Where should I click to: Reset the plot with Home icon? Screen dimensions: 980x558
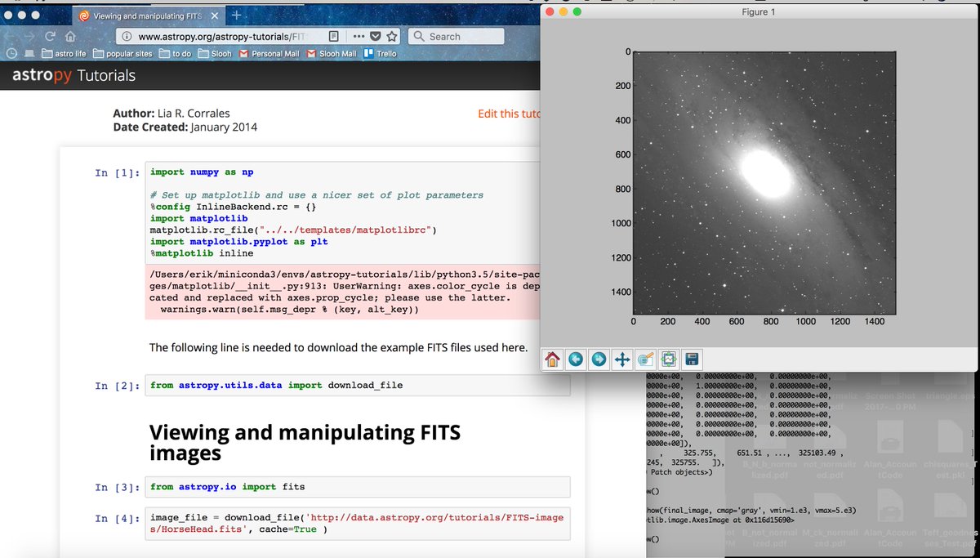point(553,359)
